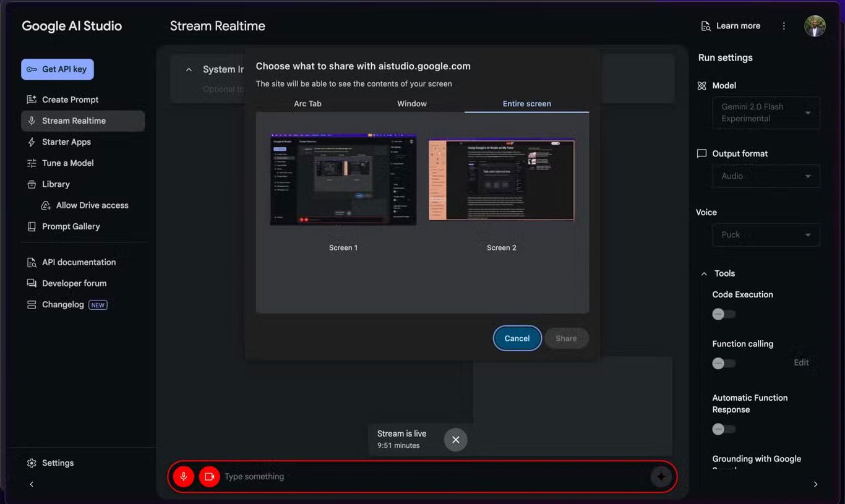Click the sparkle run icon in the chat bar

(x=661, y=476)
